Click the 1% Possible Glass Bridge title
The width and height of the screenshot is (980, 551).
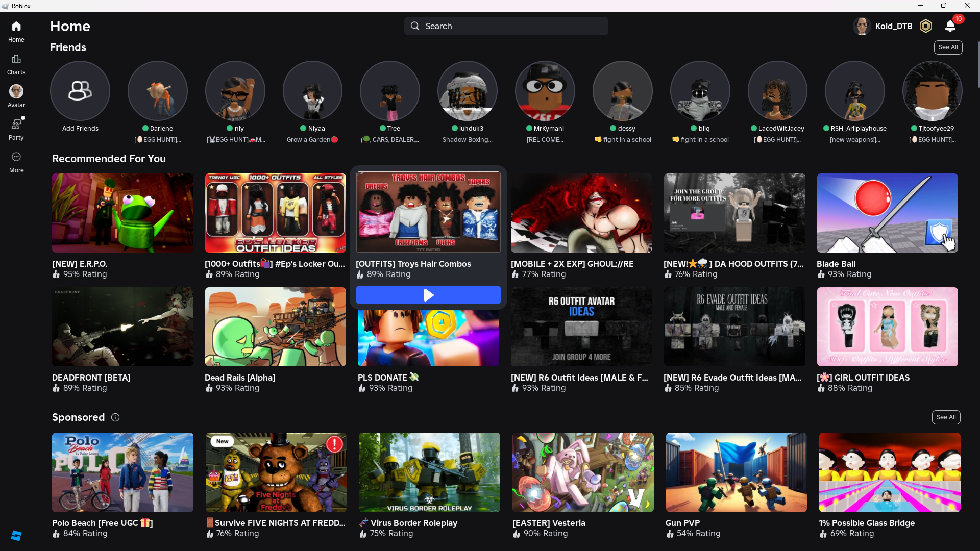(x=867, y=523)
